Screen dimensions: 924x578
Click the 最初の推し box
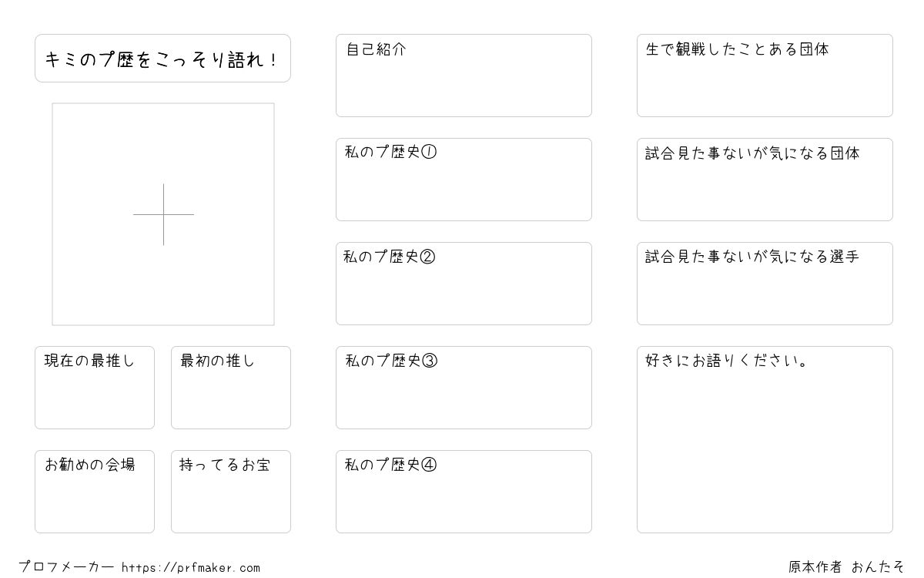(231, 388)
